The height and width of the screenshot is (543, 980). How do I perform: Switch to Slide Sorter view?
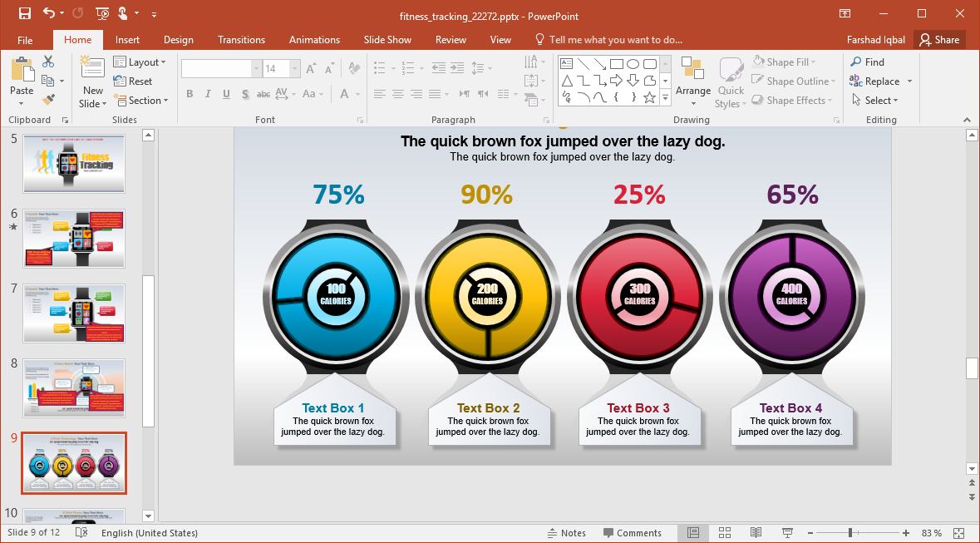point(724,533)
